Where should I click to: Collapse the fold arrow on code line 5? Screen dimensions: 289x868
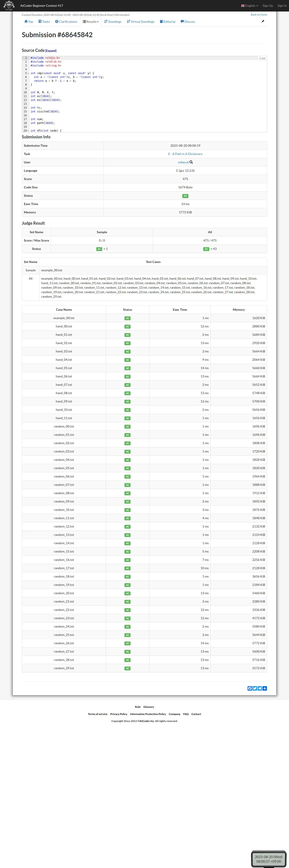[x=28, y=73]
